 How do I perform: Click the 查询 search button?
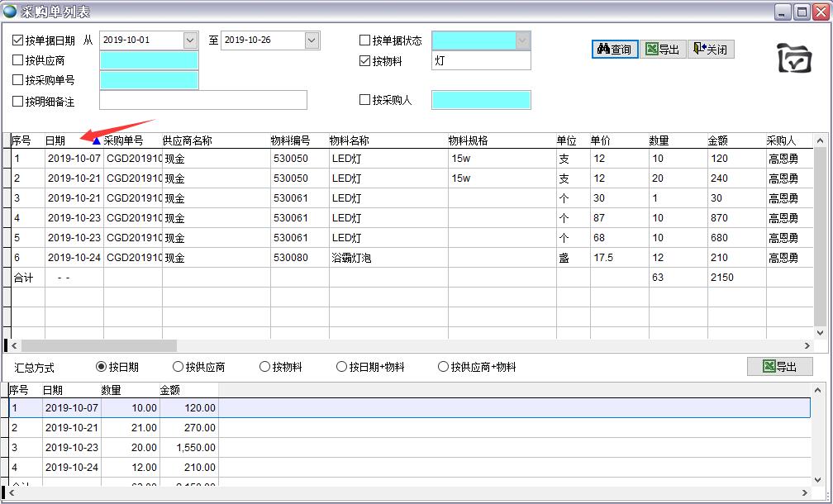tap(614, 50)
